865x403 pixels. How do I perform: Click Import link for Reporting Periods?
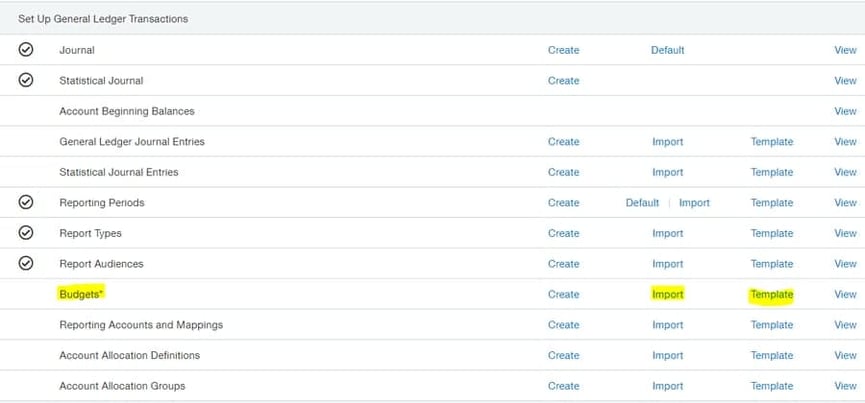694,203
